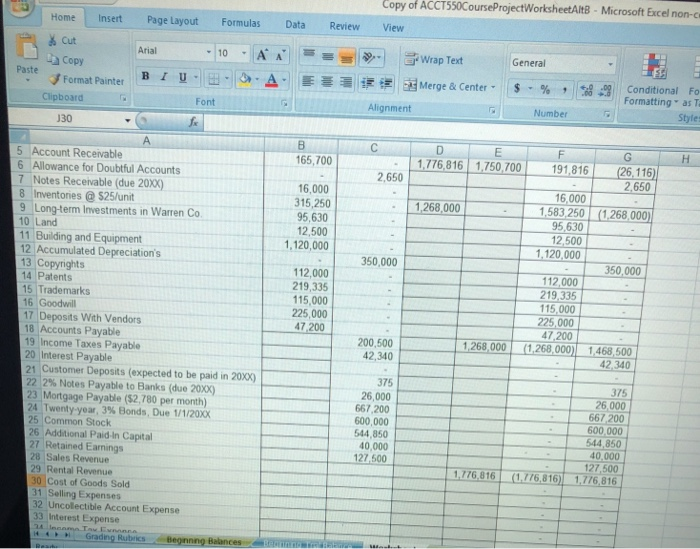
Task: Toggle Italic formatting
Action: click(x=164, y=76)
